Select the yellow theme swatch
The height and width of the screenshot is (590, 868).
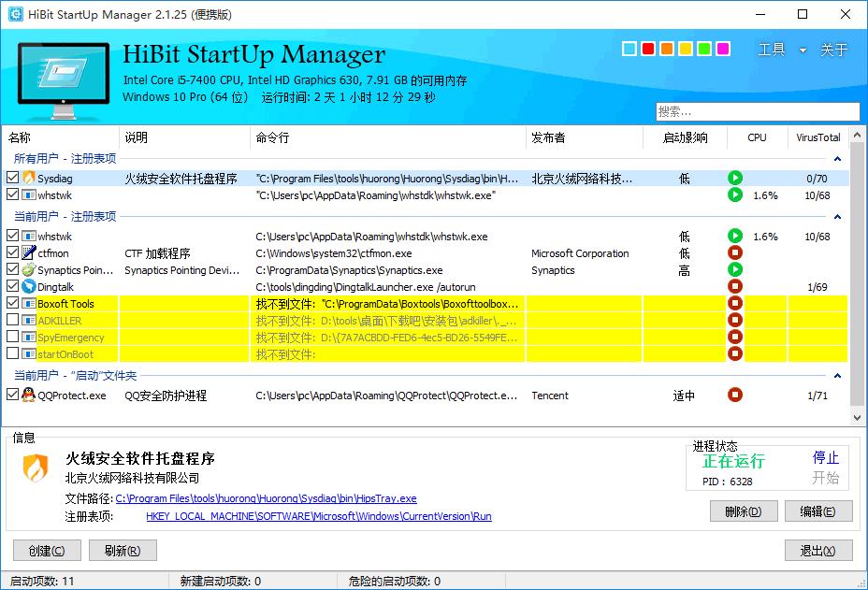686,49
